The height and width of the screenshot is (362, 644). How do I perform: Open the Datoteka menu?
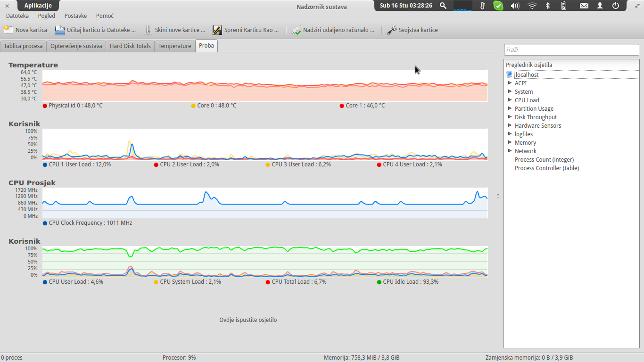[x=17, y=16]
